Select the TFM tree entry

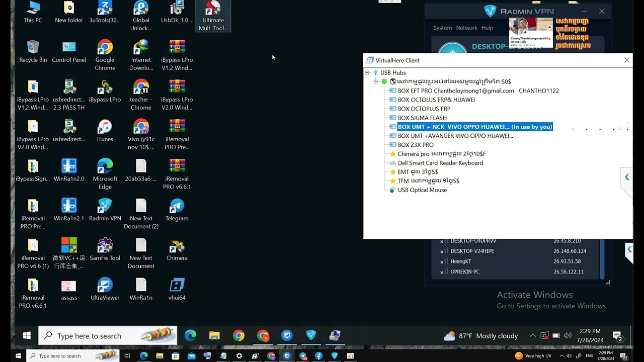click(x=424, y=181)
